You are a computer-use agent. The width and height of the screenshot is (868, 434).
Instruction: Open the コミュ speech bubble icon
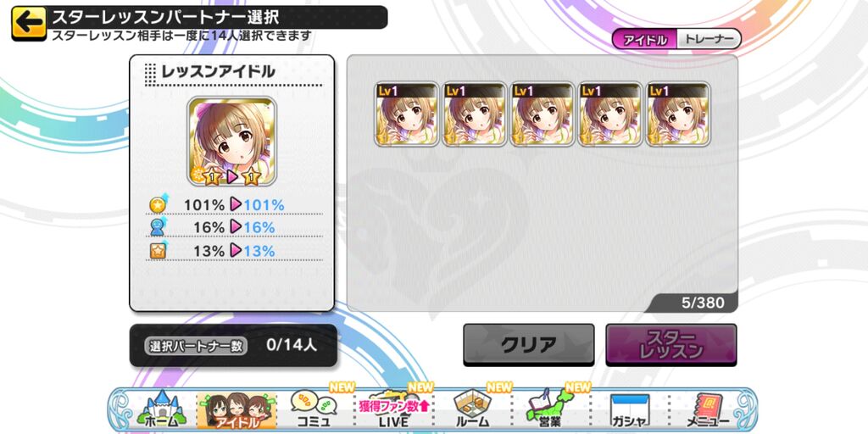tap(314, 410)
